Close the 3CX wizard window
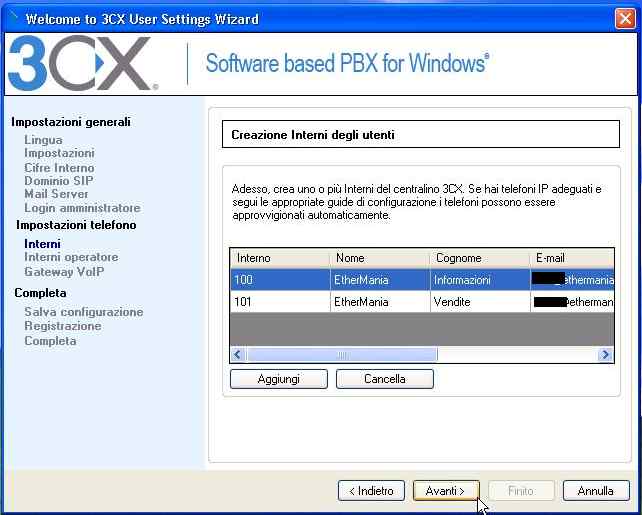642x515 pixels. [x=625, y=18]
